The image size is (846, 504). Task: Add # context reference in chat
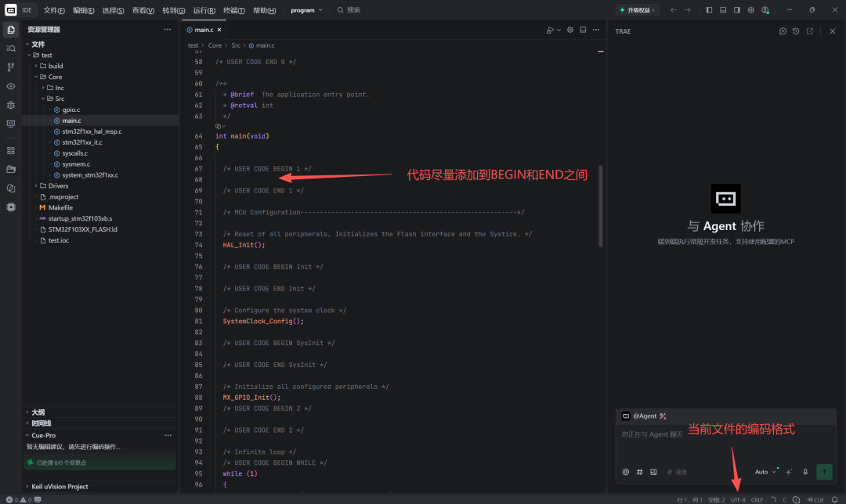(640, 472)
